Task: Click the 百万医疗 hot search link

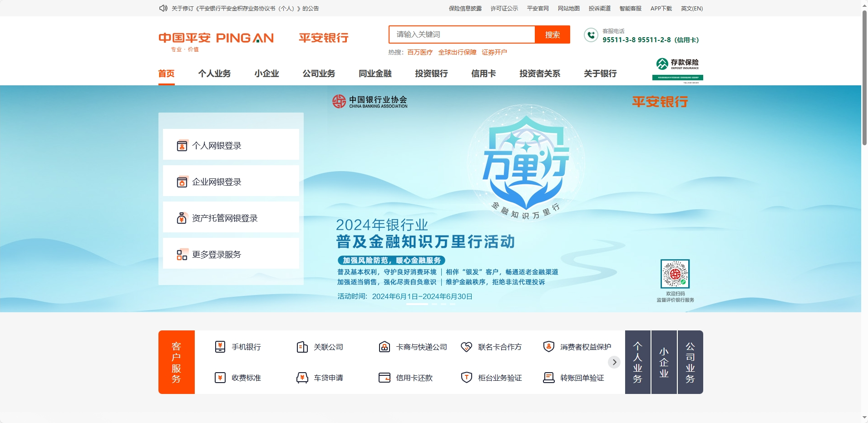Action: point(420,52)
